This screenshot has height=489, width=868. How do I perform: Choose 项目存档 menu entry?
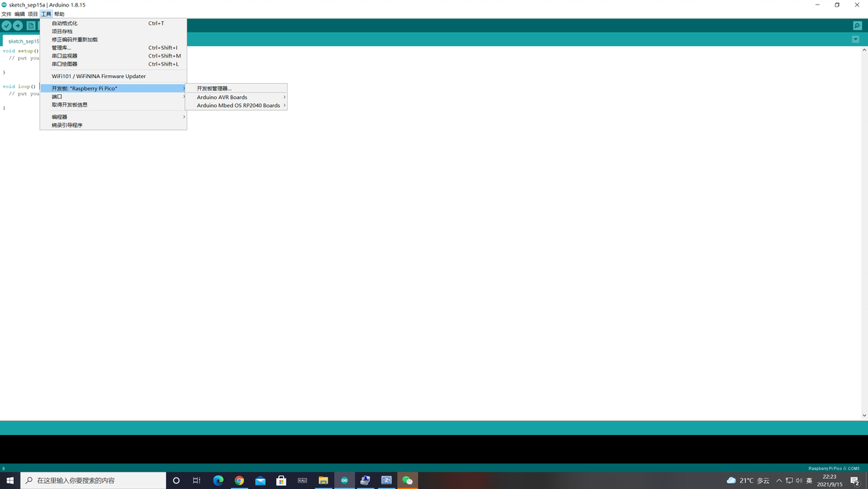pos(114,31)
